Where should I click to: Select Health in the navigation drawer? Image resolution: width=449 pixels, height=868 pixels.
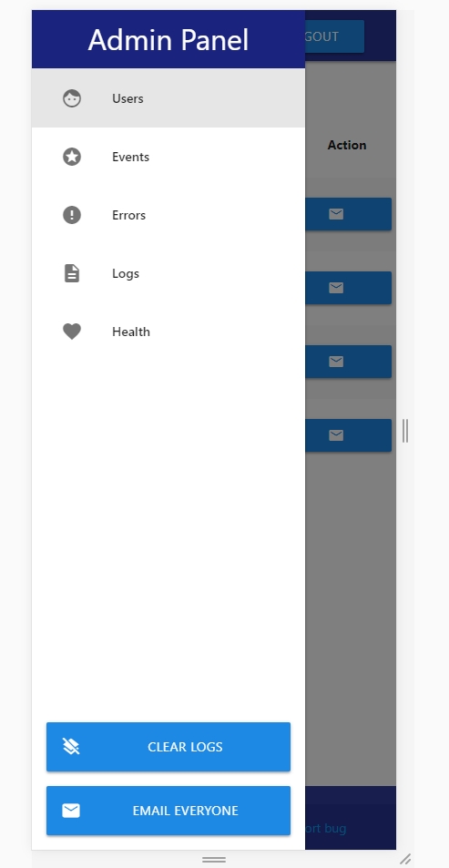pyautogui.click(x=168, y=332)
